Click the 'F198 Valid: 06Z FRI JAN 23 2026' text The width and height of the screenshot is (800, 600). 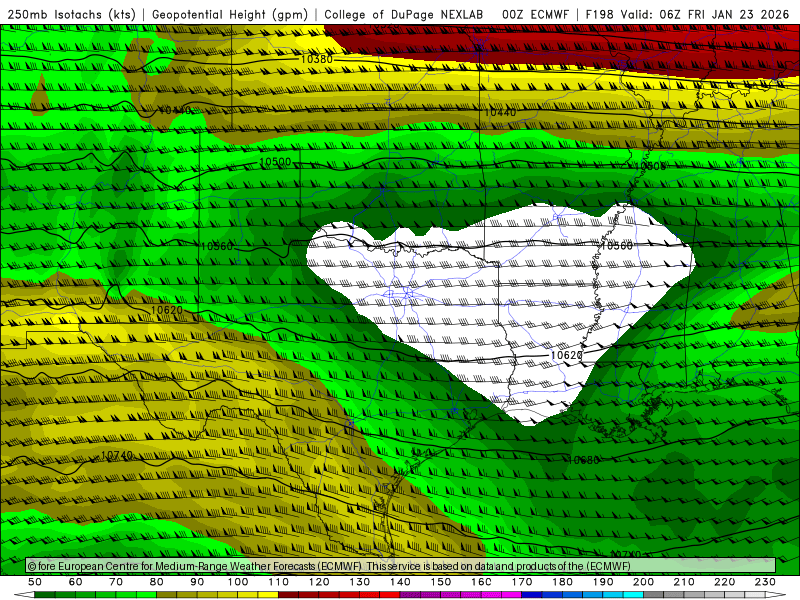pyautogui.click(x=687, y=15)
